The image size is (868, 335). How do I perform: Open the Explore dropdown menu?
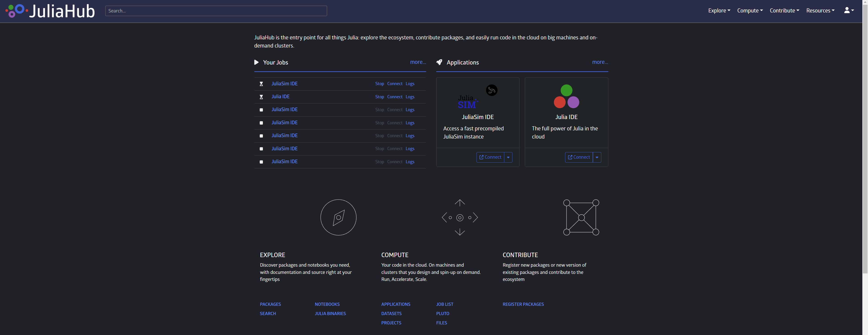click(719, 10)
